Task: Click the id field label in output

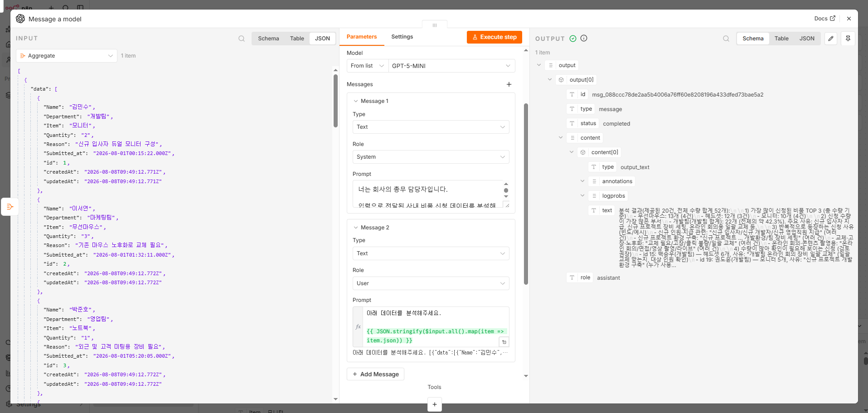Action: pos(583,94)
